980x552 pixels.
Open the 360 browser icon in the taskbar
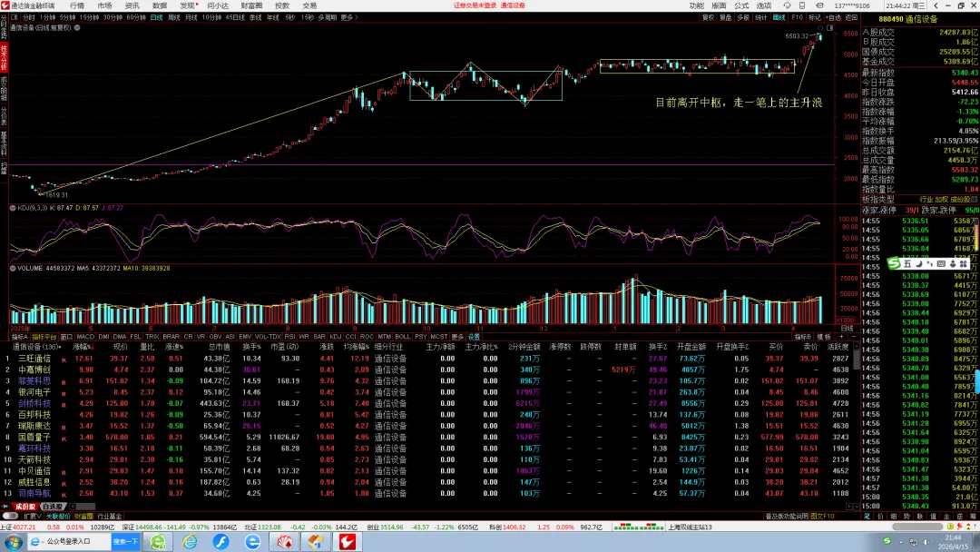(x=158, y=541)
